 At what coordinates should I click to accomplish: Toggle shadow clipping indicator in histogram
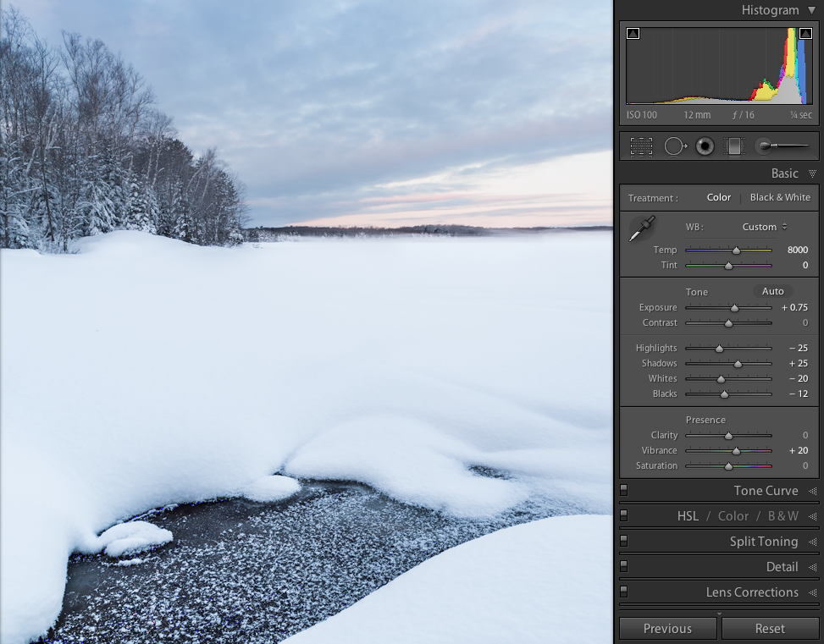tap(633, 34)
